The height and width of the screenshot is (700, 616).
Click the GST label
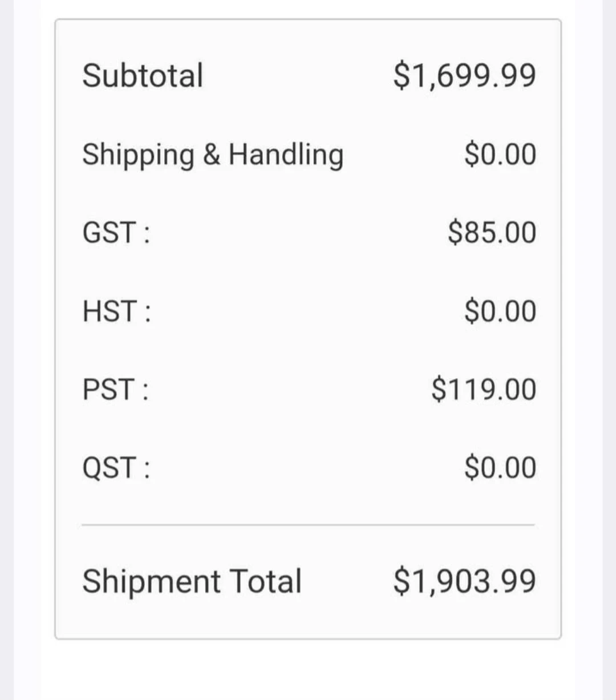[x=117, y=233]
